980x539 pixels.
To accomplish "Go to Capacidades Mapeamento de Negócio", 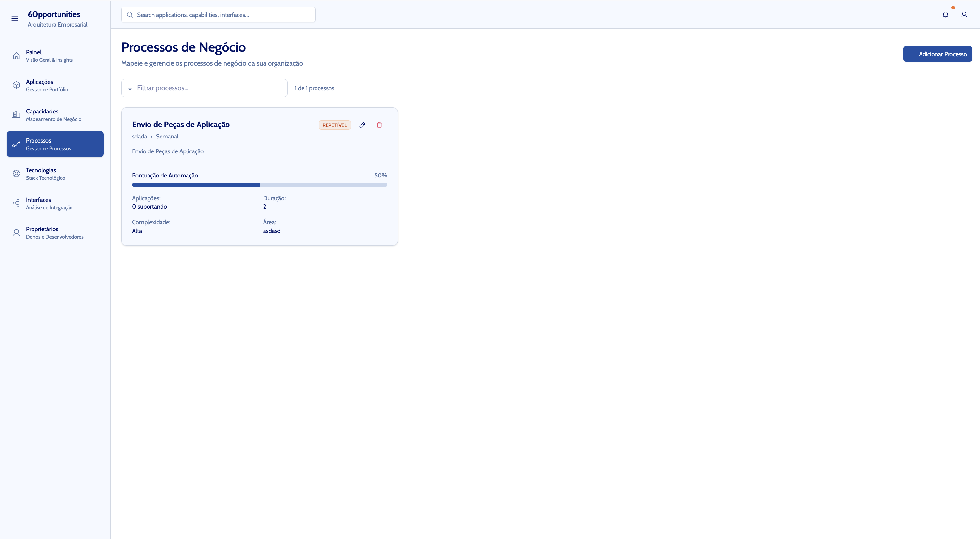I will [55, 115].
